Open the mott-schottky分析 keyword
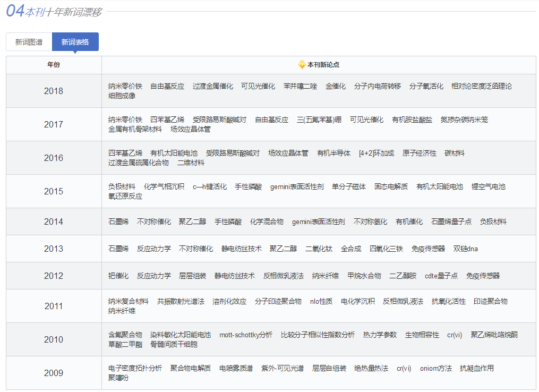This screenshot has width=539, height=392. [x=245, y=335]
